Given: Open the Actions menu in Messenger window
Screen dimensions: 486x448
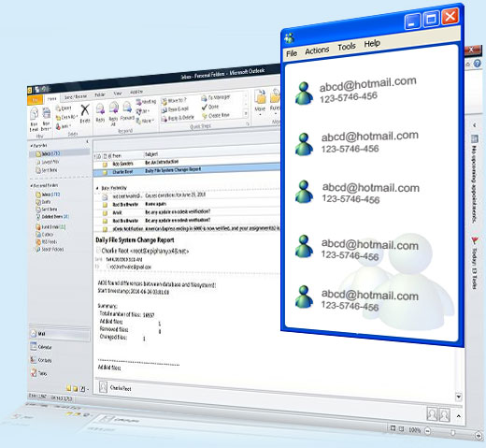Looking at the screenshot, I should 317,51.
